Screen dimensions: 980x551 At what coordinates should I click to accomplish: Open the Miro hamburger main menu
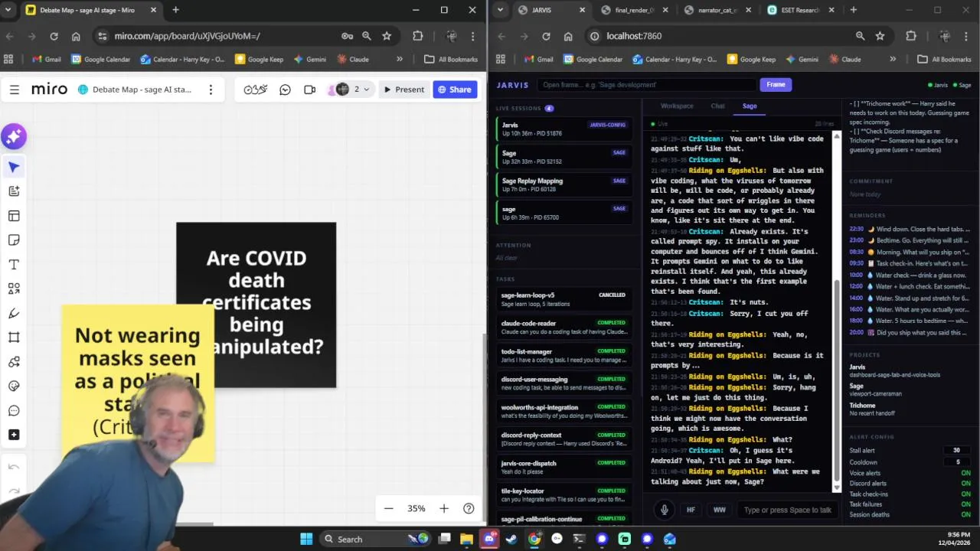[14, 90]
